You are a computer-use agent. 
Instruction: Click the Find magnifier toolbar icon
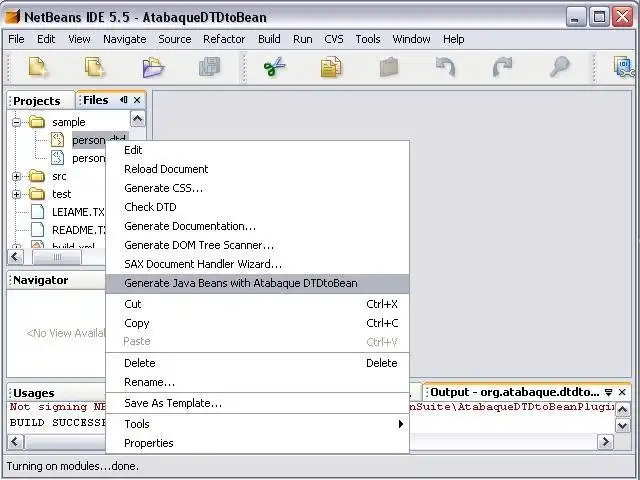pos(559,67)
